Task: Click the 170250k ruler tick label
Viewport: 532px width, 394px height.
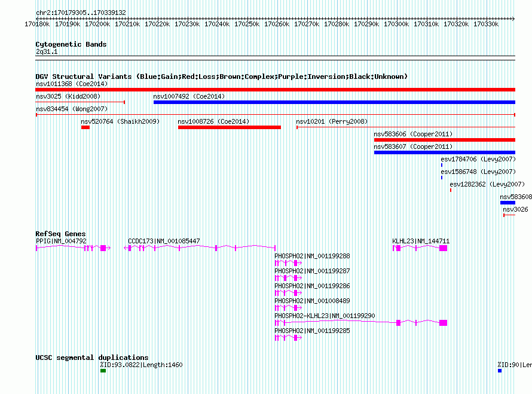Action: click(x=247, y=24)
